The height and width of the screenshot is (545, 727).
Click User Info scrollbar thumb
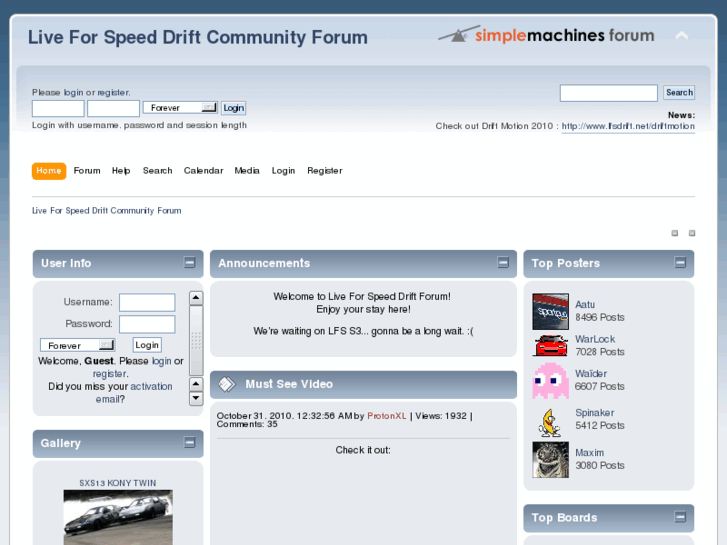(x=196, y=340)
